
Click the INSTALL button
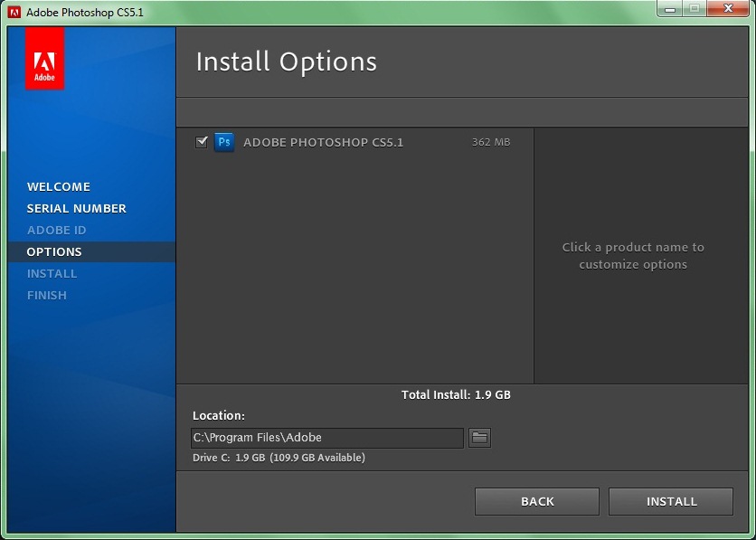[671, 501]
